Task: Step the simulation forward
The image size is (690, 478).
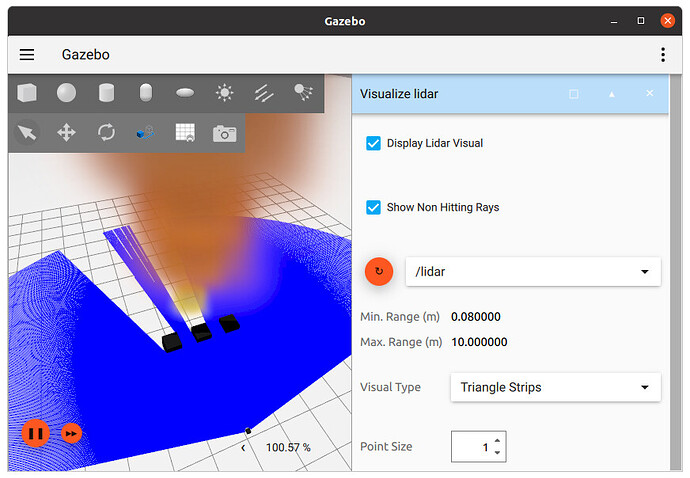Action: [x=71, y=434]
